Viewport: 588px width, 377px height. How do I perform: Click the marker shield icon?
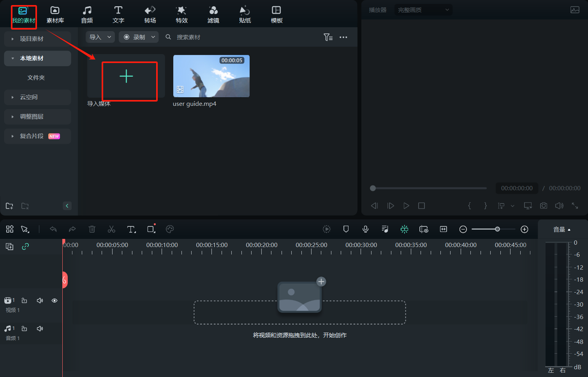(x=346, y=229)
